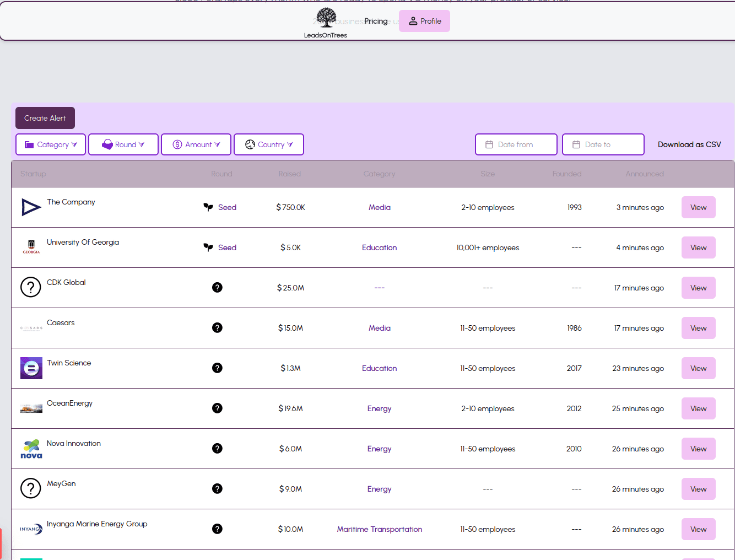This screenshot has width=735, height=560.
Task: Download the table as CSV
Action: (x=689, y=144)
